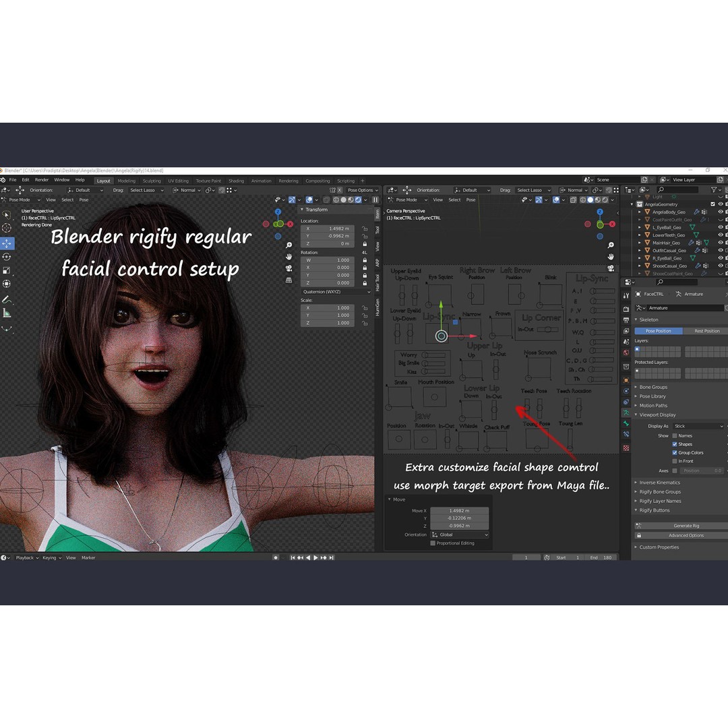728x728 pixels.
Task: Select the Cursor tool in left toolbar
Action: click(x=7, y=228)
